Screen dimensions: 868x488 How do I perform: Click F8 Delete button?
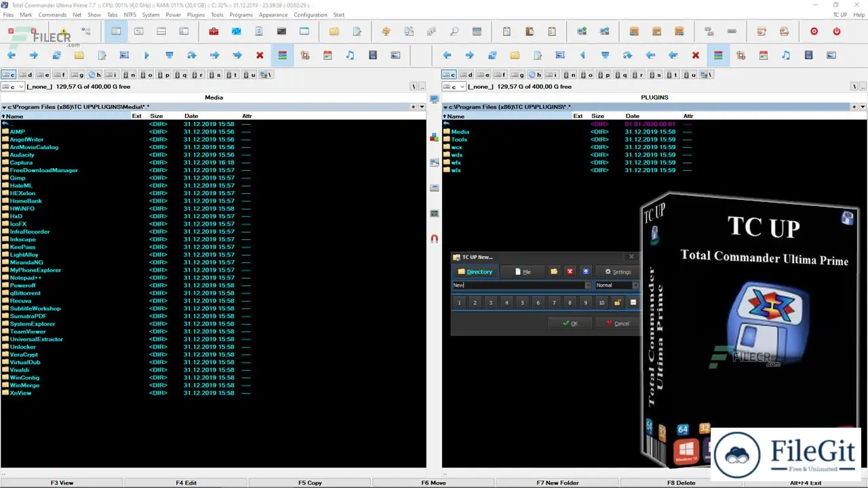pyautogui.click(x=681, y=483)
